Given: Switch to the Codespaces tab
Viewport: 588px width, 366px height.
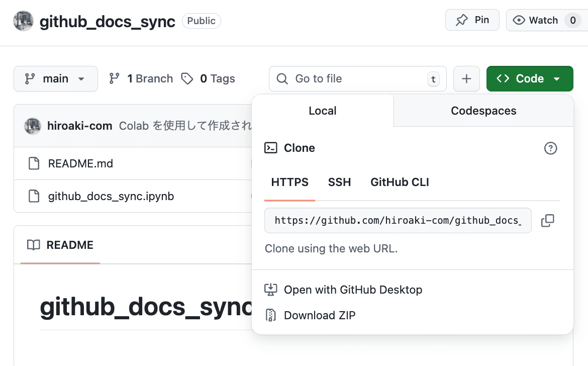Looking at the screenshot, I should click(483, 111).
